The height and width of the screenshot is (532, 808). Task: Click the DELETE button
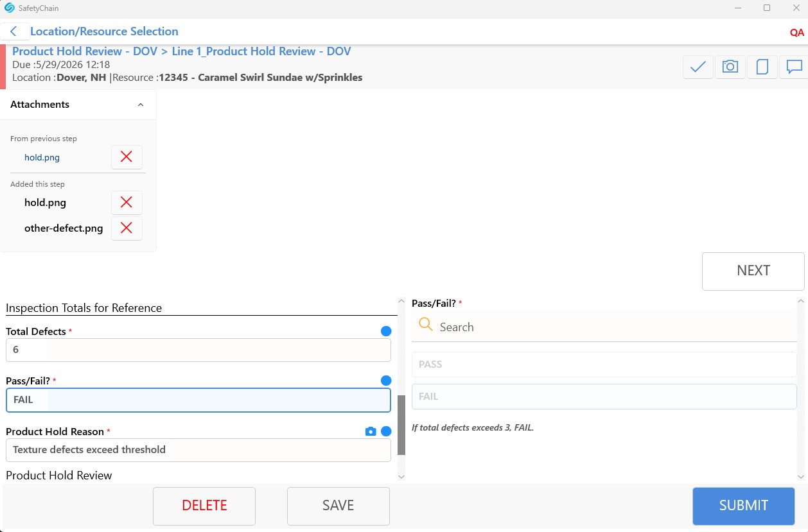(204, 506)
